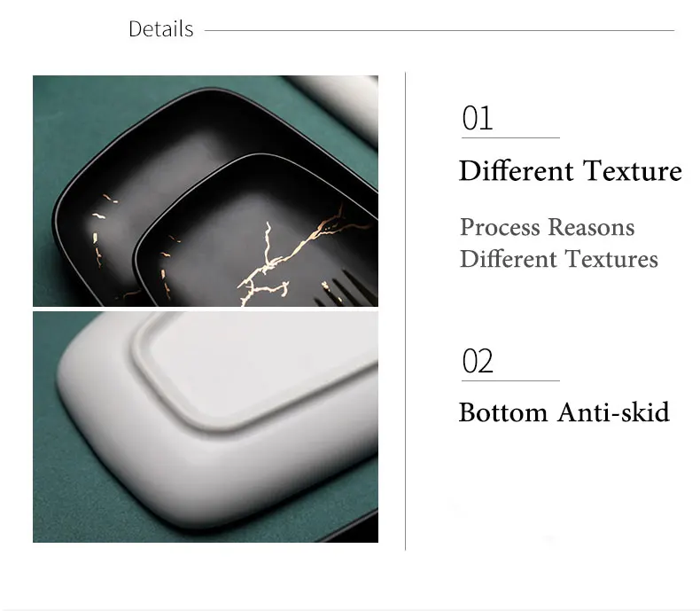Click the horizontal line beside the 'Details' title
The height and width of the screenshot is (611, 700).
[439, 30]
